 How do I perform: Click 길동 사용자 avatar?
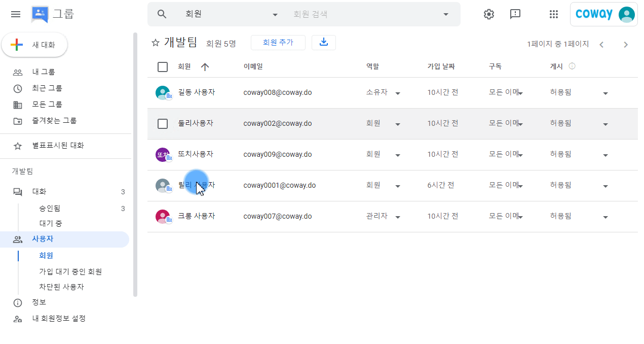tap(163, 93)
